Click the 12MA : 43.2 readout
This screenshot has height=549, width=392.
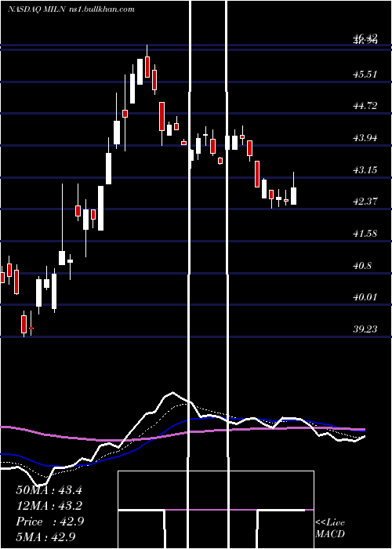click(x=49, y=506)
